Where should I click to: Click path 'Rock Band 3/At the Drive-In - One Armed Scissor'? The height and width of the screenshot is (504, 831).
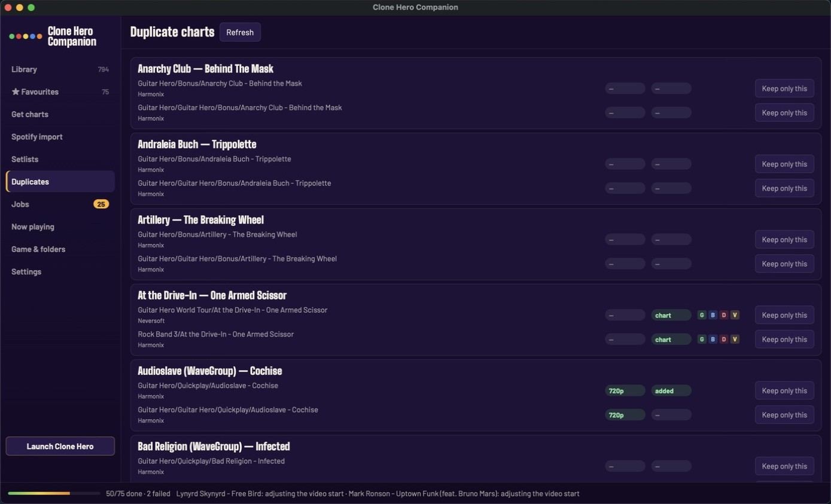215,334
